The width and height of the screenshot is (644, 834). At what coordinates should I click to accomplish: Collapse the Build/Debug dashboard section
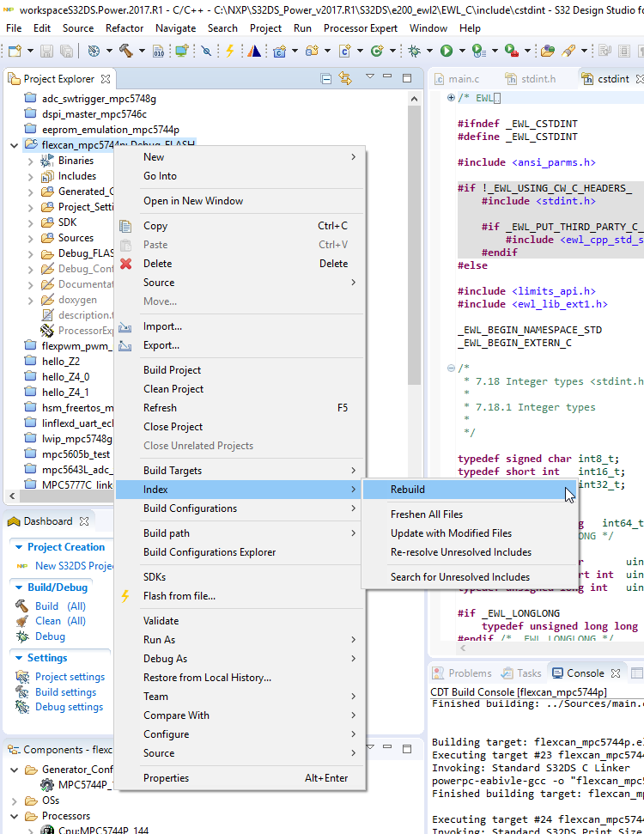(19, 587)
